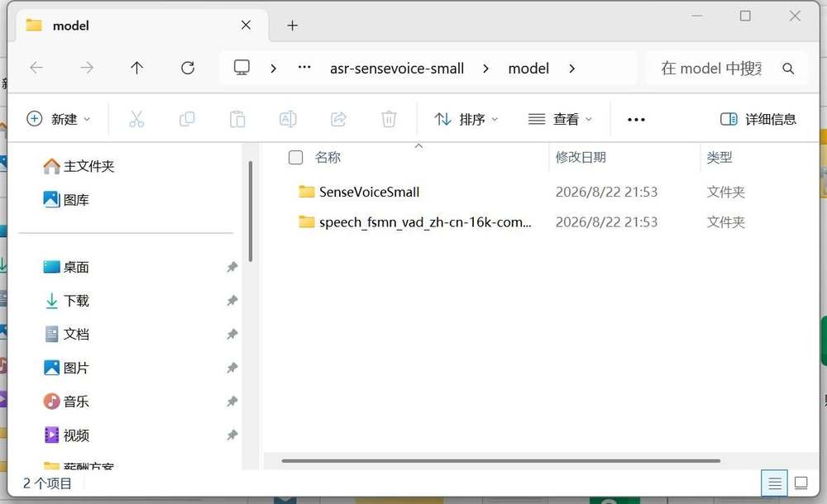Screen dimensions: 827x504
Task: Click the sidebar vertical scrollbar
Action: click(x=250, y=211)
